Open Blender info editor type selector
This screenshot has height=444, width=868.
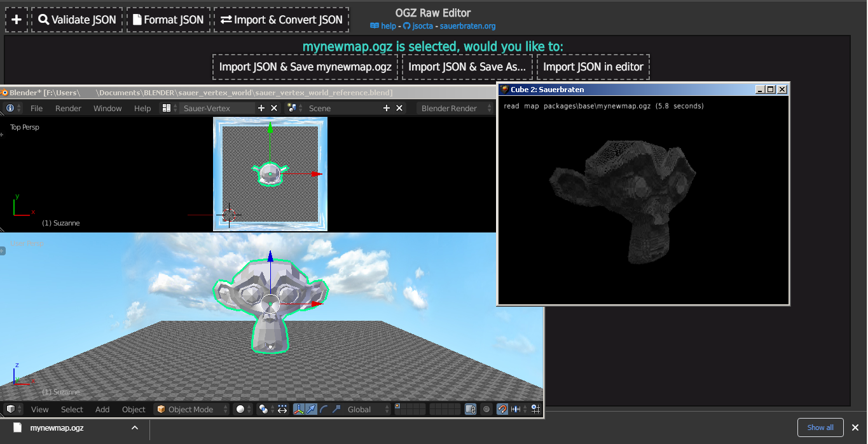[14, 108]
